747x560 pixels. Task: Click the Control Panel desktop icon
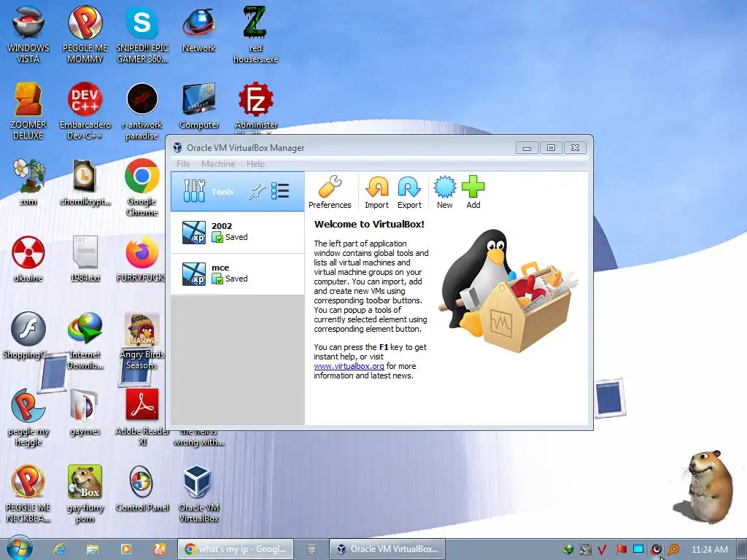pyautogui.click(x=142, y=489)
